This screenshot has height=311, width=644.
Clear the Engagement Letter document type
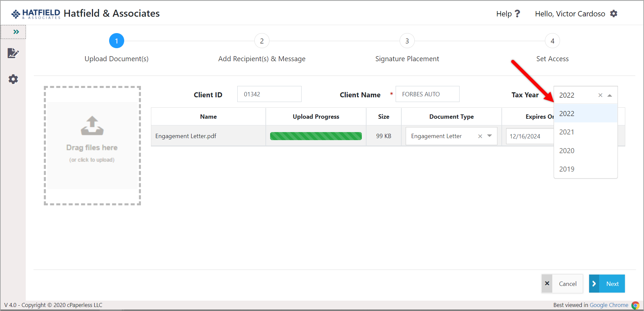point(480,136)
